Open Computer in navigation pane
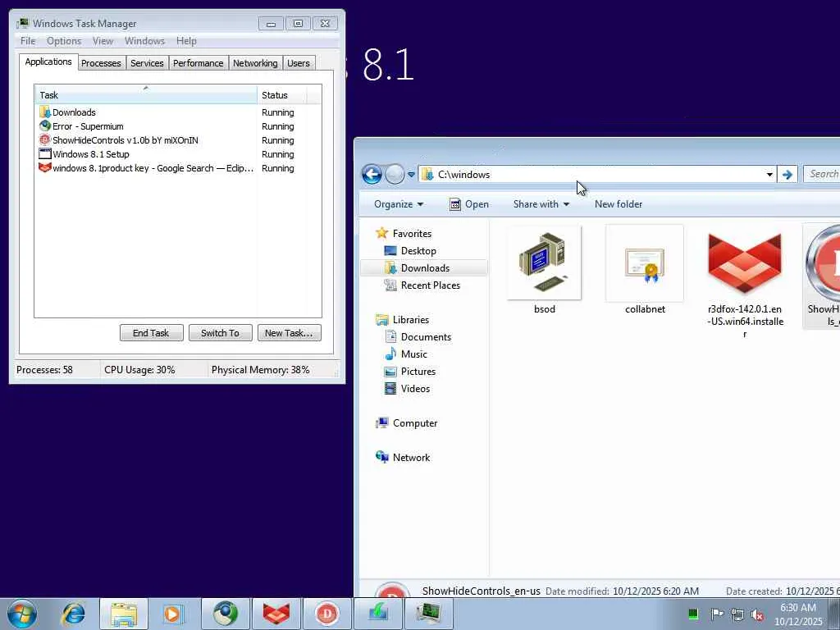 tap(414, 423)
